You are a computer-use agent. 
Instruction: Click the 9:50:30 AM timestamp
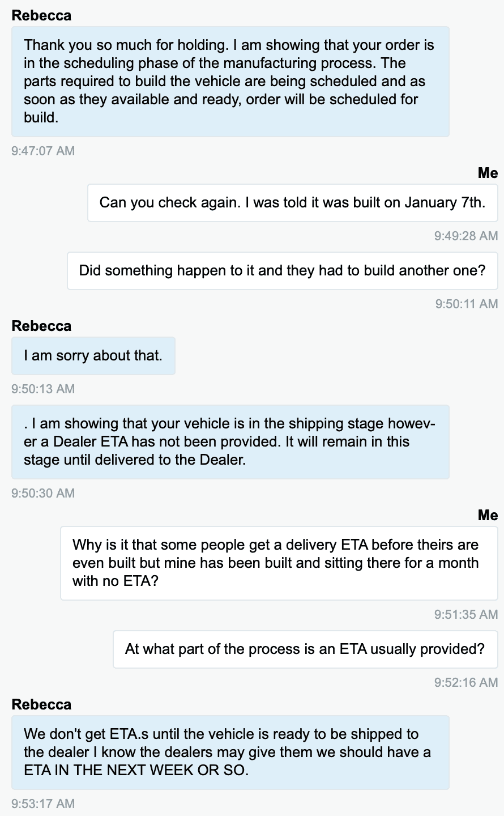click(x=43, y=493)
